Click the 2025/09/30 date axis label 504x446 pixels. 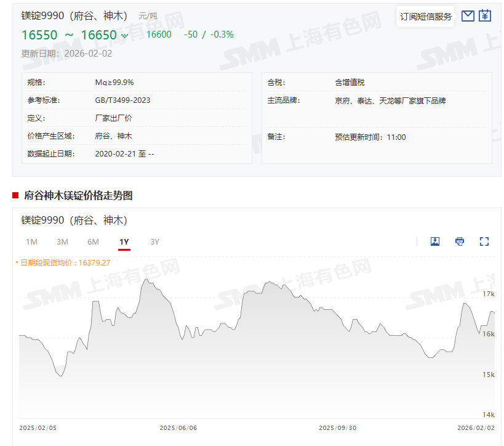[337, 428]
